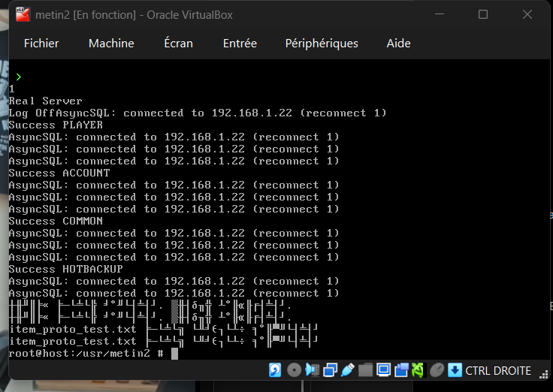Click the audio speaker and microphone icon

tap(312, 370)
